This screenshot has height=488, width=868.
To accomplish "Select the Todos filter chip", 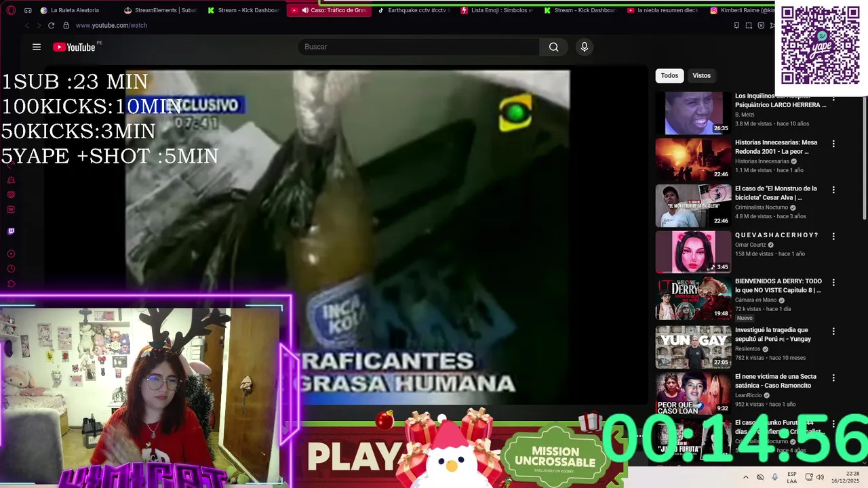I will [669, 75].
